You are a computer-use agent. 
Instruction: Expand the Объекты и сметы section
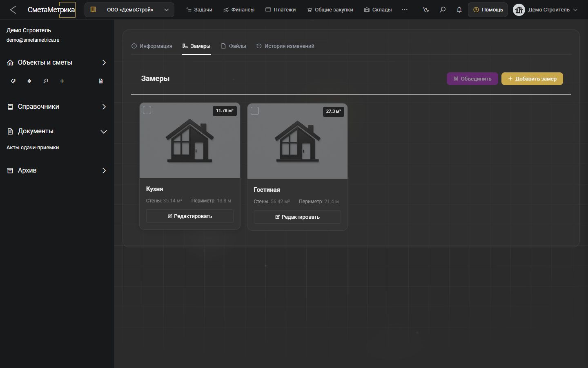pyautogui.click(x=57, y=63)
